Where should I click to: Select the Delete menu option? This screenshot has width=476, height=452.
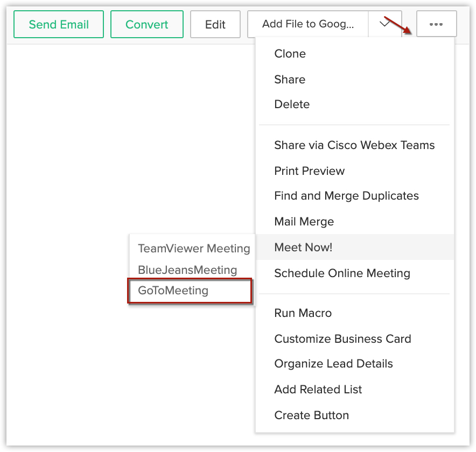coord(292,104)
